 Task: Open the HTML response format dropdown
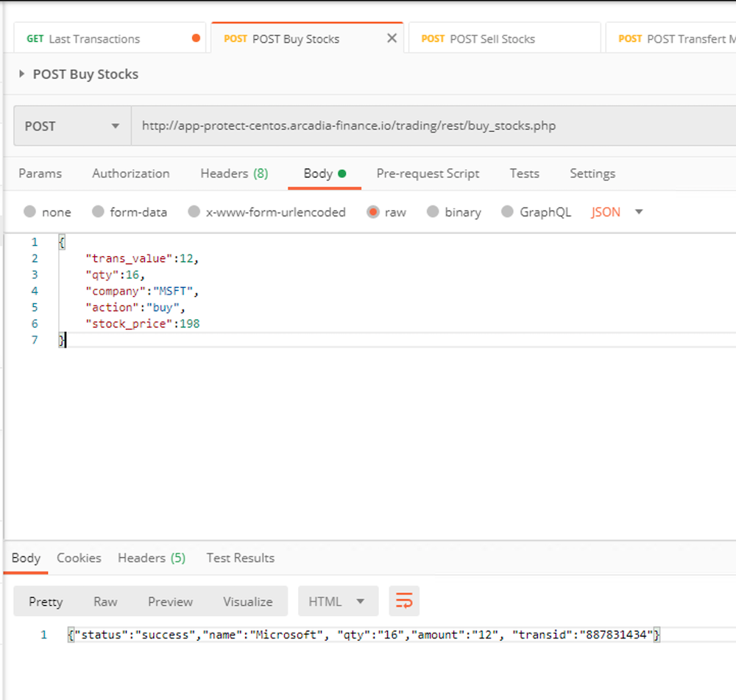[x=338, y=601]
